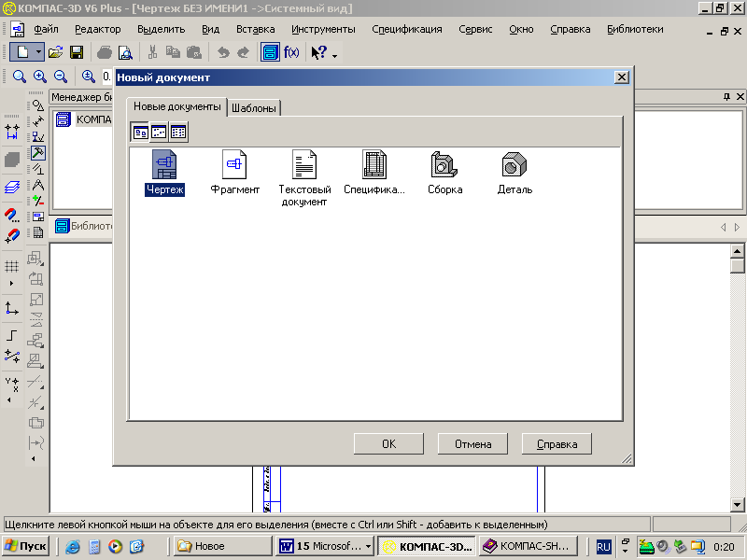Viewport: 747px width, 560px height.
Task: Click the vertical scrollbar up arrow
Action: coord(737,251)
